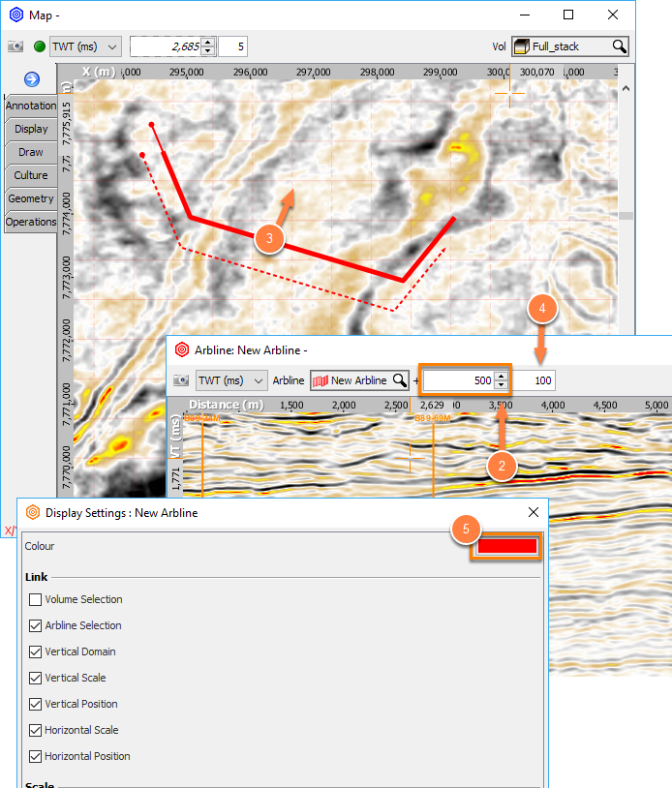Click the green status circle in Map toolbar

[39, 46]
